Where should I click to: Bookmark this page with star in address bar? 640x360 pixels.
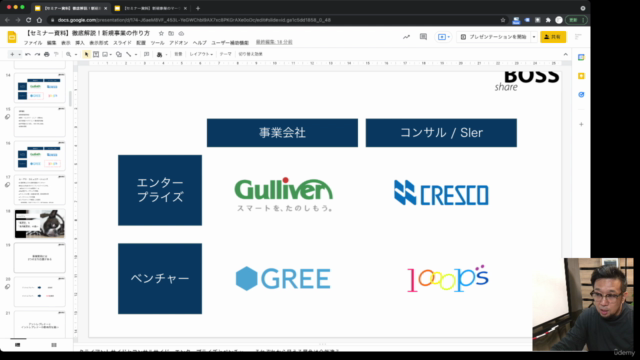coord(503,20)
